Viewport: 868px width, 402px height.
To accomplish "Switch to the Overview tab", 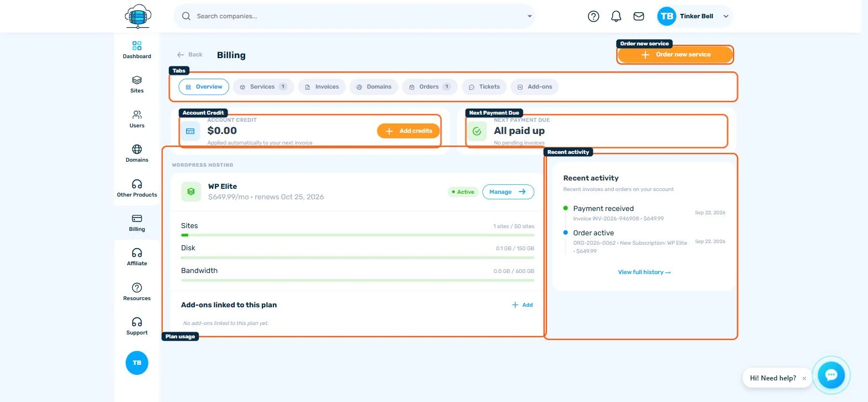I will point(204,86).
